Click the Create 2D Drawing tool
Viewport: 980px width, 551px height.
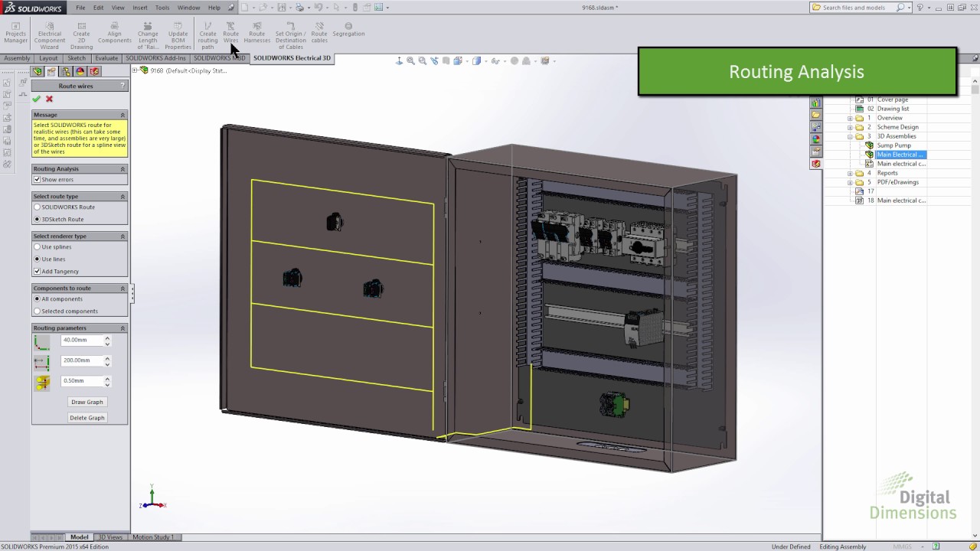pos(81,36)
